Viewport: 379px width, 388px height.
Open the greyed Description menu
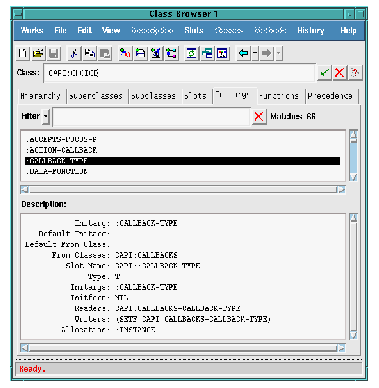(x=152, y=30)
